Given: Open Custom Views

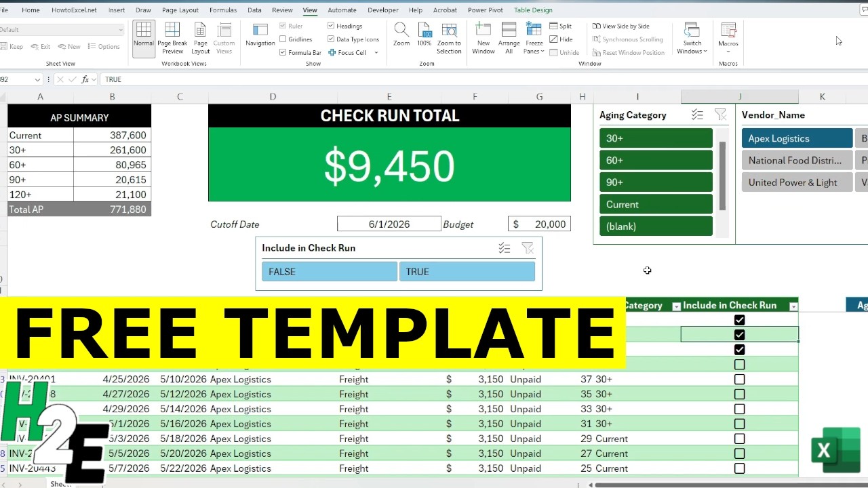Looking at the screenshot, I should 224,38.
